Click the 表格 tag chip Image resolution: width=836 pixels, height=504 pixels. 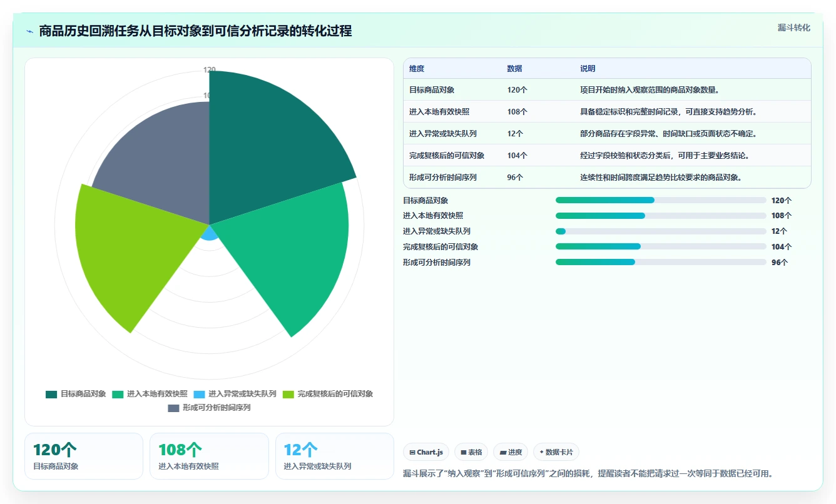click(x=471, y=452)
